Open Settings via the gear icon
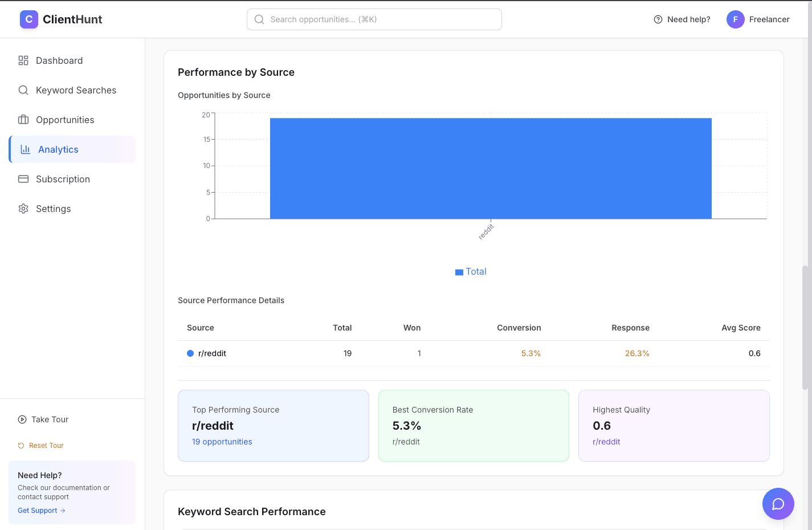812x530 pixels. tap(23, 209)
